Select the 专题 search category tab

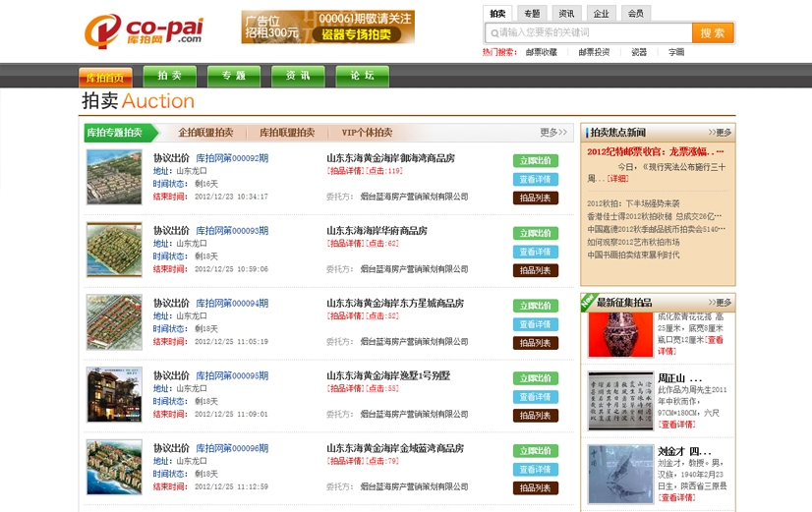[532, 13]
